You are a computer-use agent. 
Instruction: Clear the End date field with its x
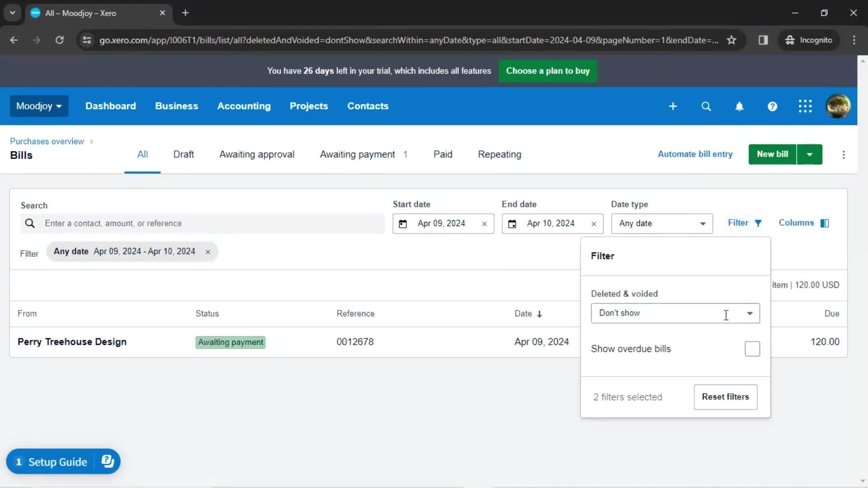[594, 224]
